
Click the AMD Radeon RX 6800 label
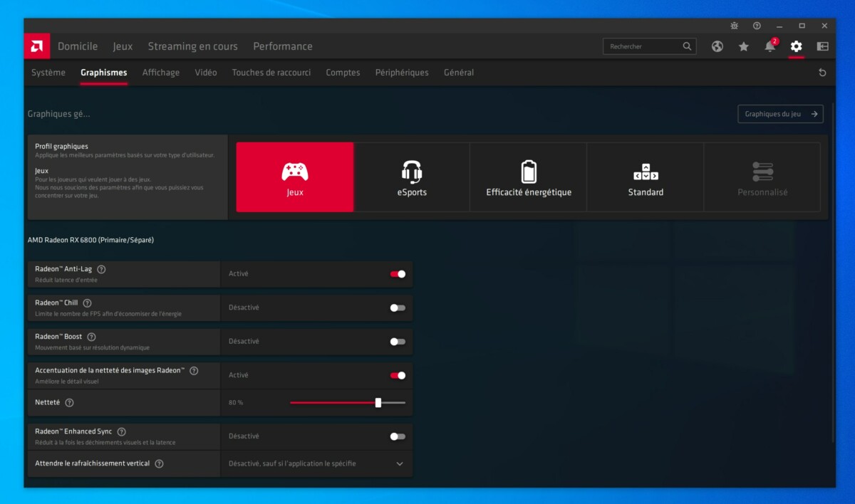click(x=90, y=240)
